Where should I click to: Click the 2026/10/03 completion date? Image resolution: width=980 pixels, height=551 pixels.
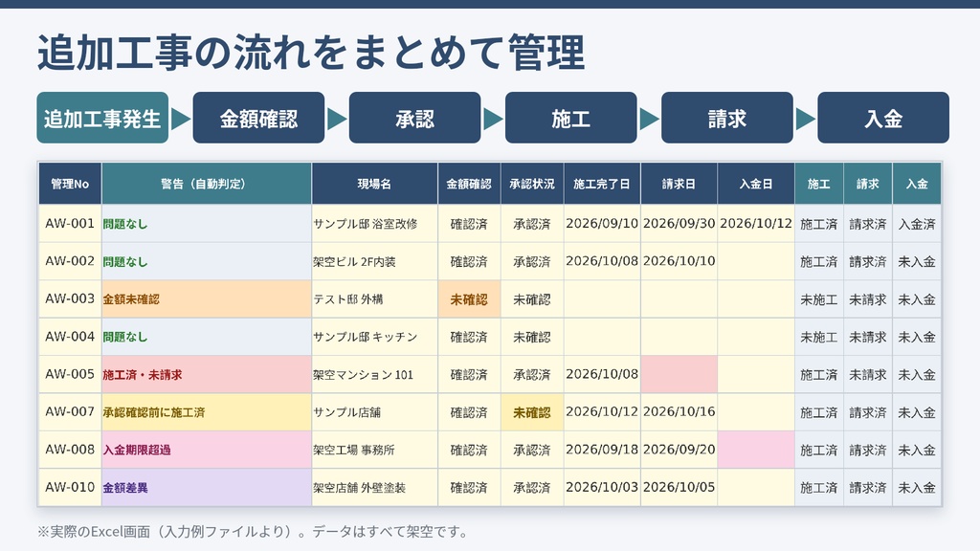pos(602,487)
